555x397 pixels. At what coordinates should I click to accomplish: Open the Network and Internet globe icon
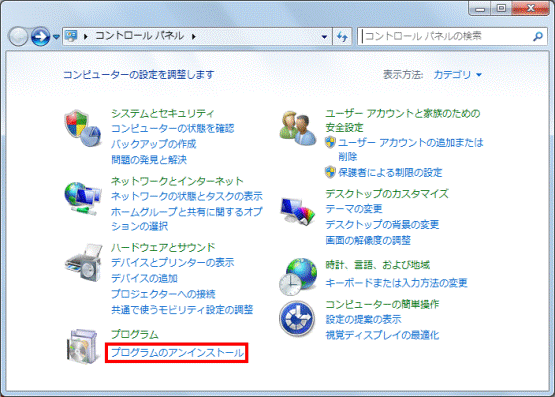tap(82, 198)
